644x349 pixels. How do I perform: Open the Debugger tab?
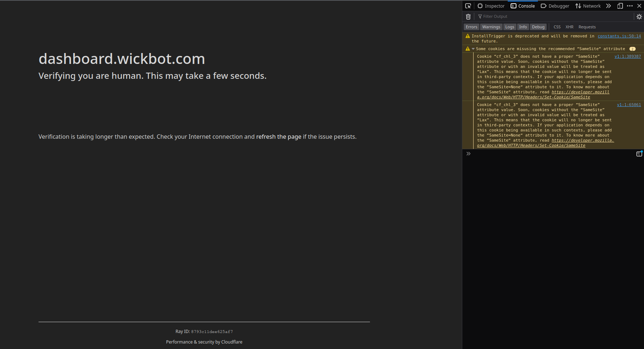555,6
